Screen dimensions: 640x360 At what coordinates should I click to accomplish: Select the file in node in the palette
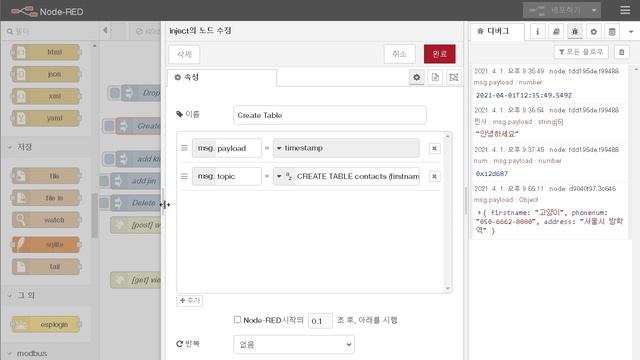click(46, 198)
